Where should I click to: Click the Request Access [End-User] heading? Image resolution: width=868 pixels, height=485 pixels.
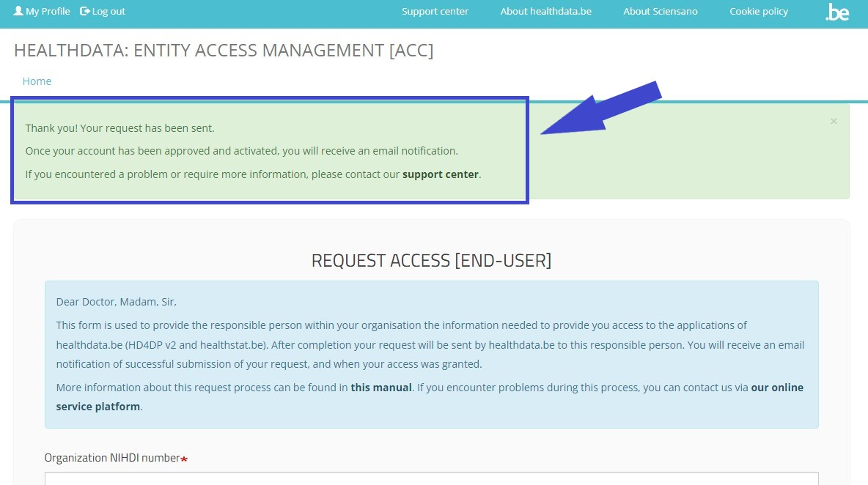click(x=431, y=261)
